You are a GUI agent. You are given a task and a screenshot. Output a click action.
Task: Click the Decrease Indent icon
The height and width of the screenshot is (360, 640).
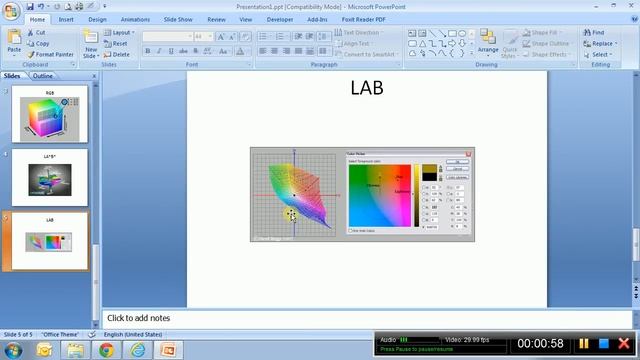(298, 37)
